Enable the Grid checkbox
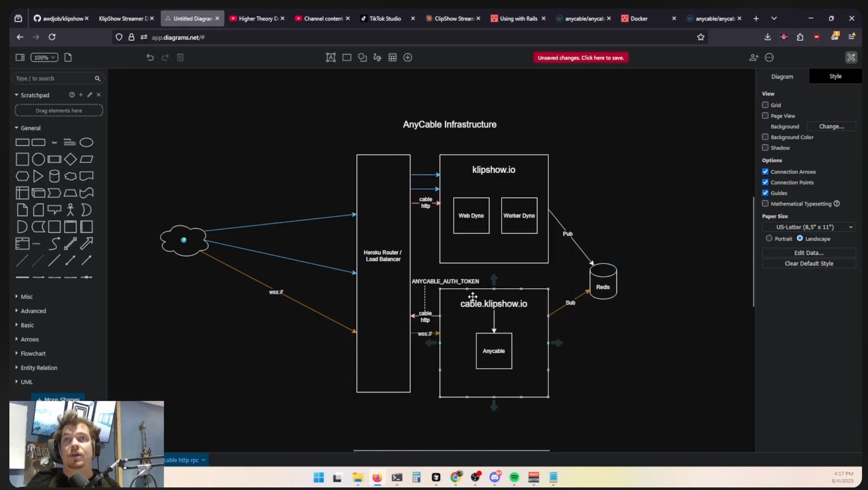The width and height of the screenshot is (868, 490). point(765,105)
